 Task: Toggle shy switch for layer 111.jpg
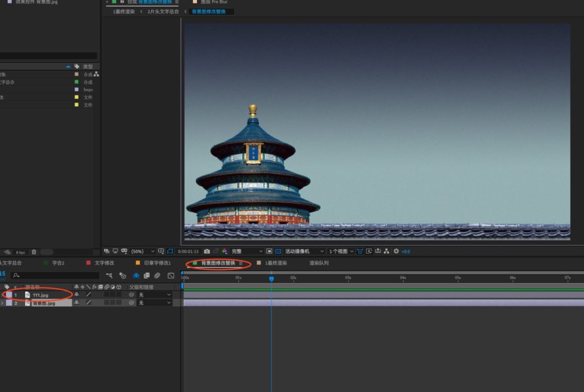pyautogui.click(x=77, y=295)
